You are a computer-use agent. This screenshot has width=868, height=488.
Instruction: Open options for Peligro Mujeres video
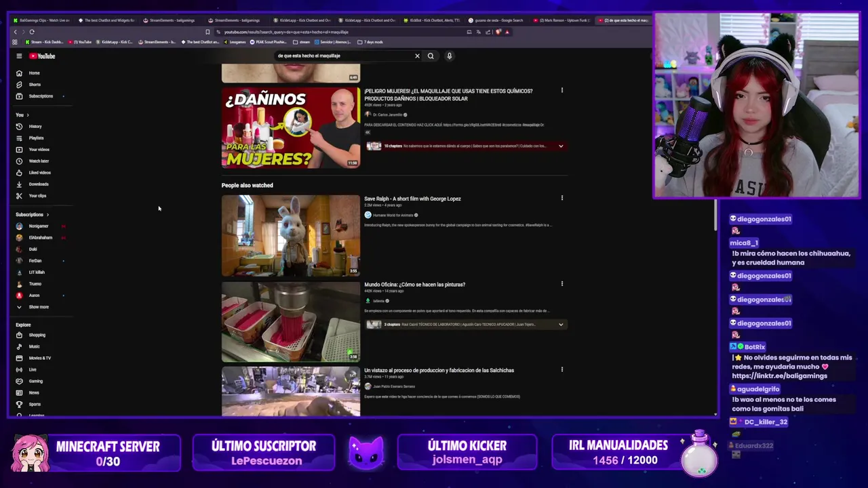(561, 90)
